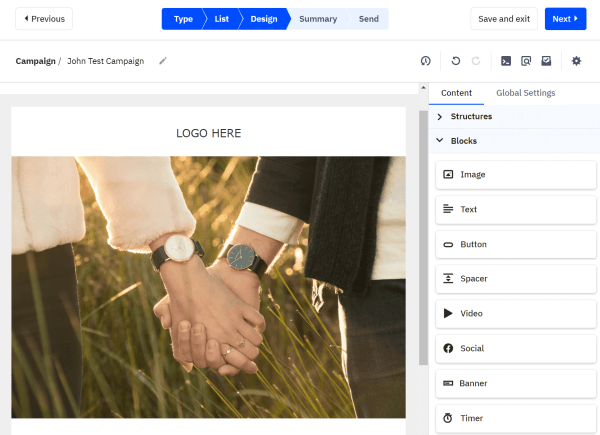Screen dimensions: 600x435
Task: Select the Social block
Action: coord(516,349)
